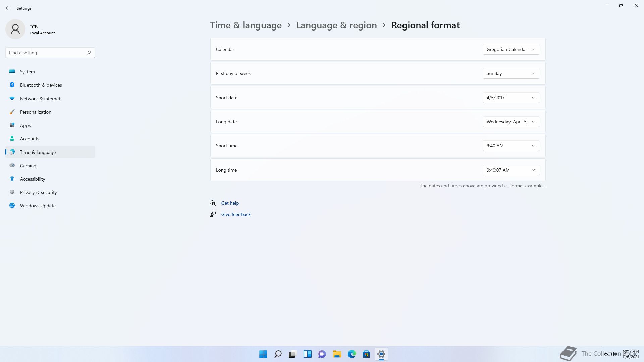Click the Accessibility figure icon
The height and width of the screenshot is (362, 644).
(x=12, y=179)
